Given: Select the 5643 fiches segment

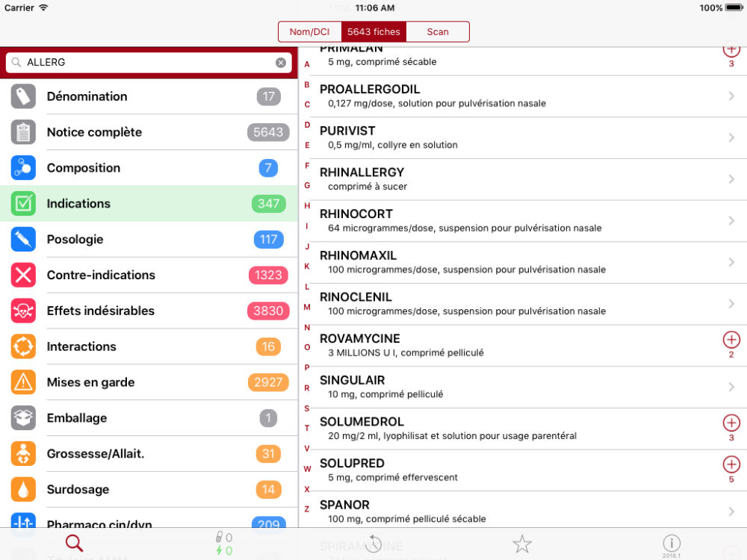Looking at the screenshot, I should pos(373,32).
